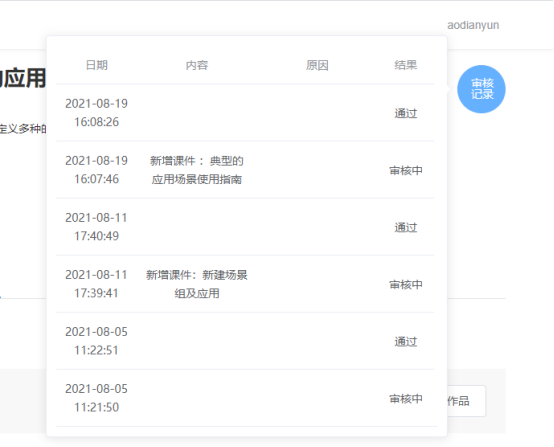This screenshot has height=447, width=554.
Task: Click 新增课件：新建场景组及应用 content text
Action: point(197,284)
